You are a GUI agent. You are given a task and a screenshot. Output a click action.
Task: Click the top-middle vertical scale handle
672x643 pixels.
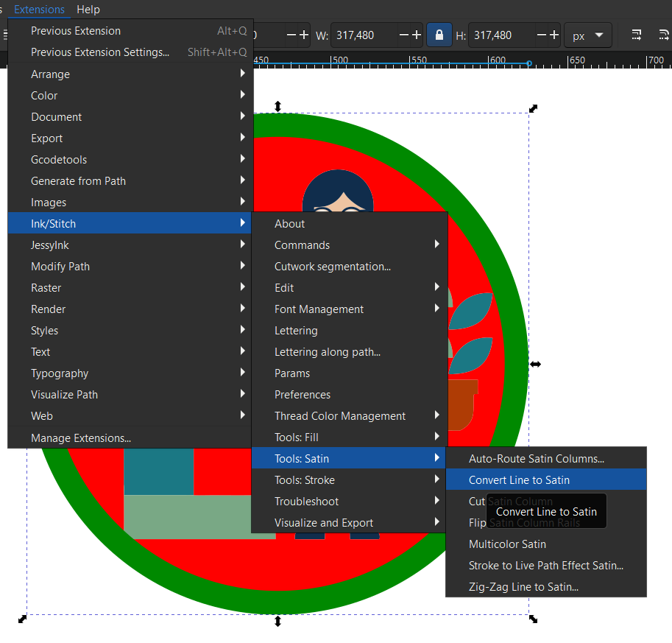[x=277, y=106]
